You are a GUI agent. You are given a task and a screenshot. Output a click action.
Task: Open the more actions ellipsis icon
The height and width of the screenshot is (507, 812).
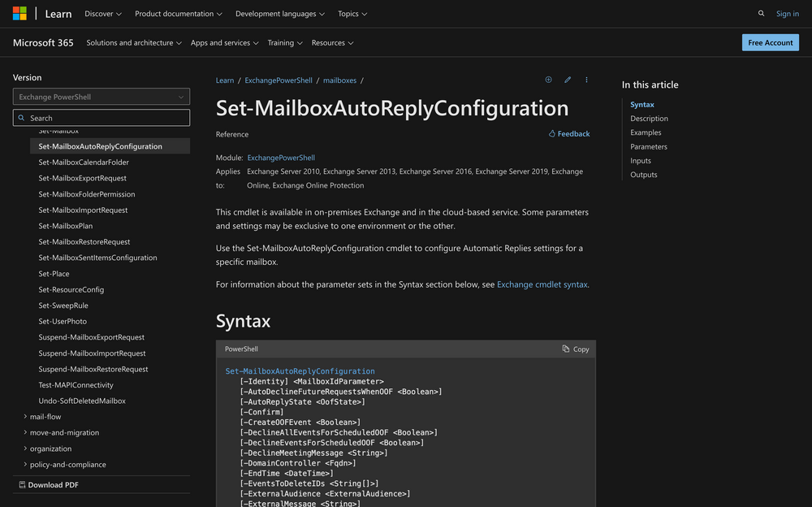point(586,80)
